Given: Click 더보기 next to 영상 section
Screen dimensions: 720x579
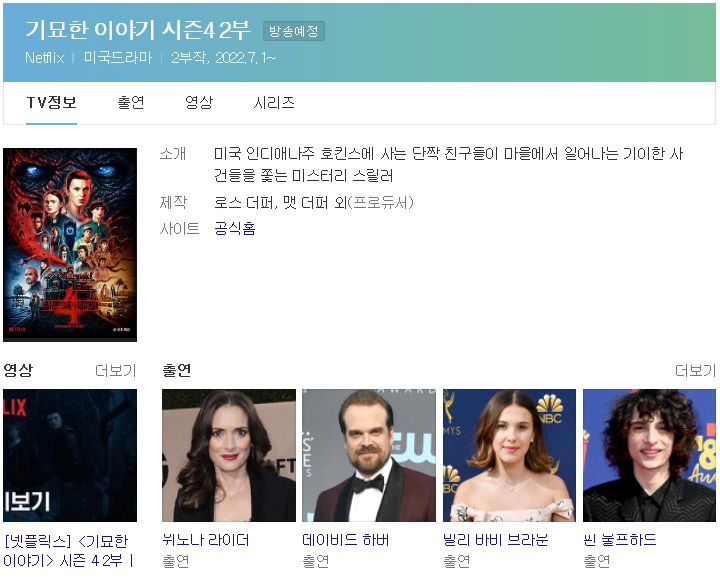Looking at the screenshot, I should 115,371.
